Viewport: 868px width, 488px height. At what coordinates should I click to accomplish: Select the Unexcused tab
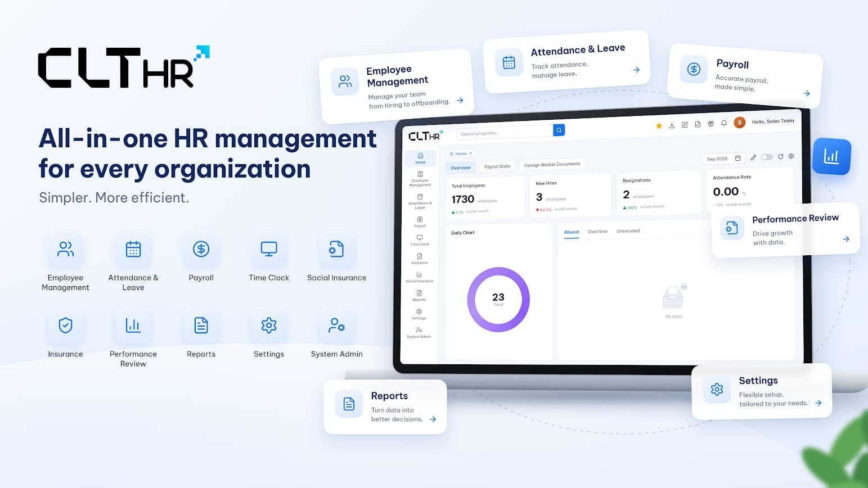coord(628,231)
